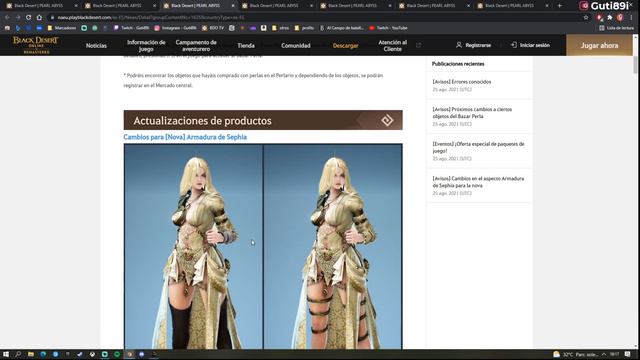640x360 pixels.
Task: Open the Comunidad menu
Action: [x=296, y=46]
